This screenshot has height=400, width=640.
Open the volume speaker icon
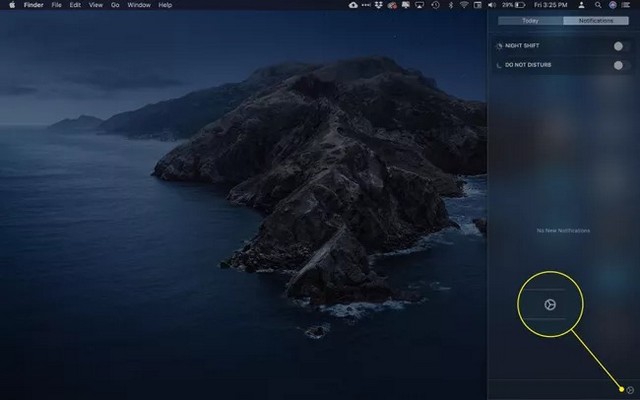(493, 5)
